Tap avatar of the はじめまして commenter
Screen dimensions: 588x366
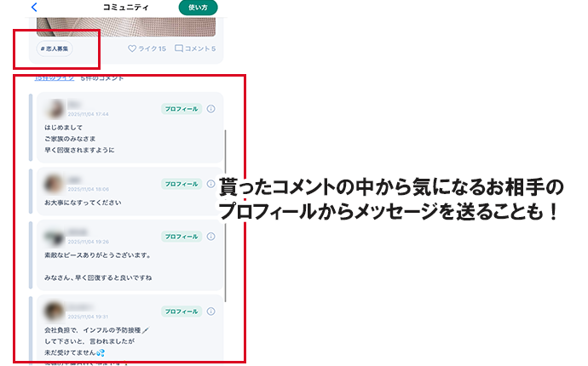point(55,108)
